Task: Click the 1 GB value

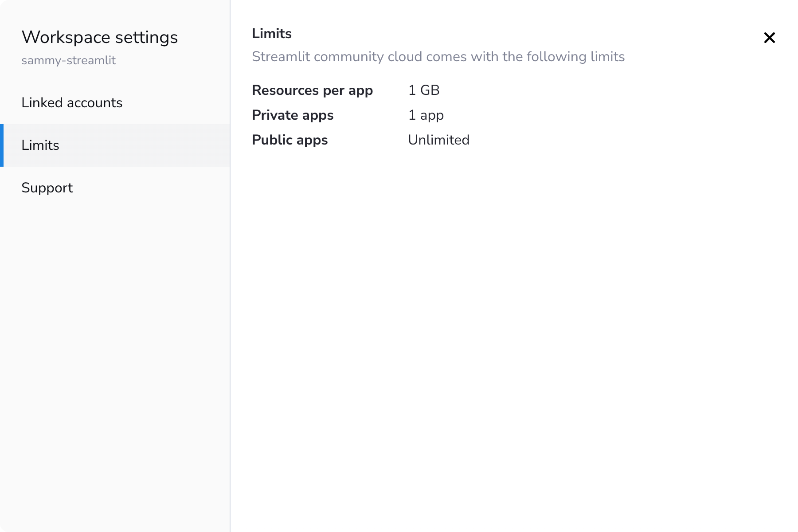Action: [424, 90]
